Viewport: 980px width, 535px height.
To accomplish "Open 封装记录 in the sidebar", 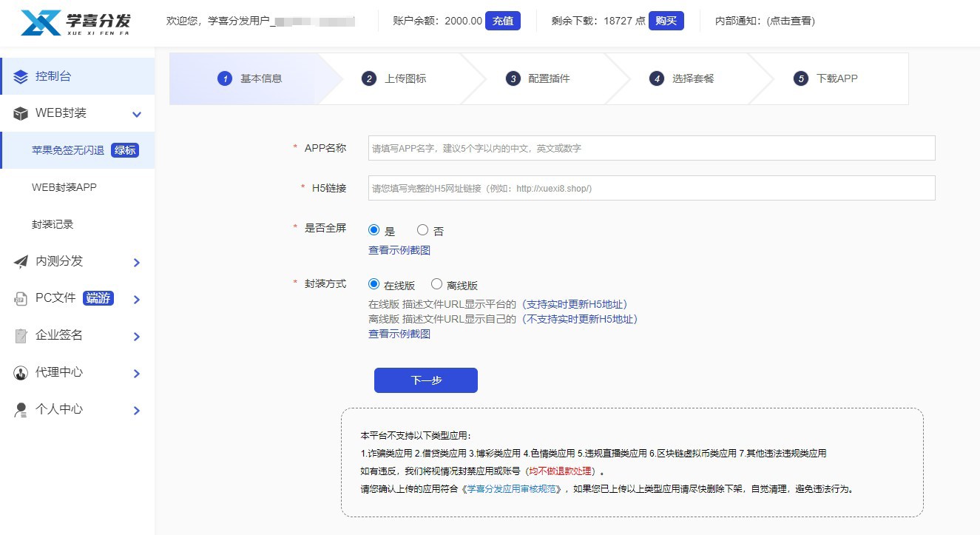I will pos(53,224).
